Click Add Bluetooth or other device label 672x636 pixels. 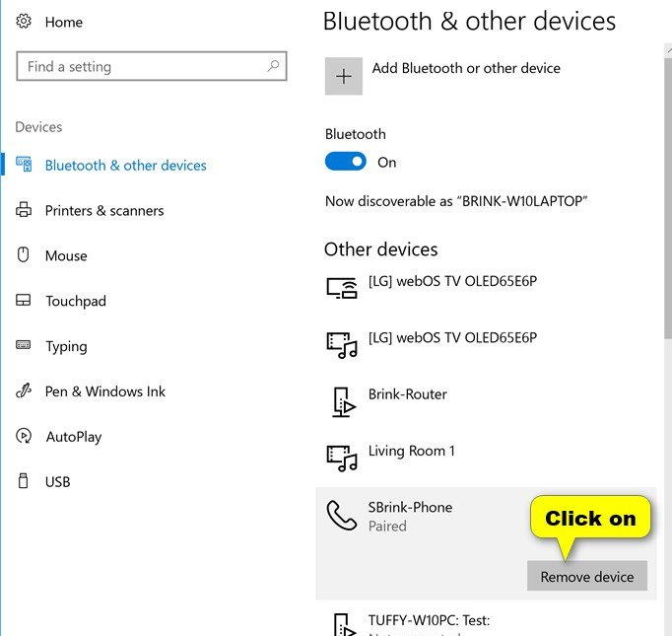point(466,68)
